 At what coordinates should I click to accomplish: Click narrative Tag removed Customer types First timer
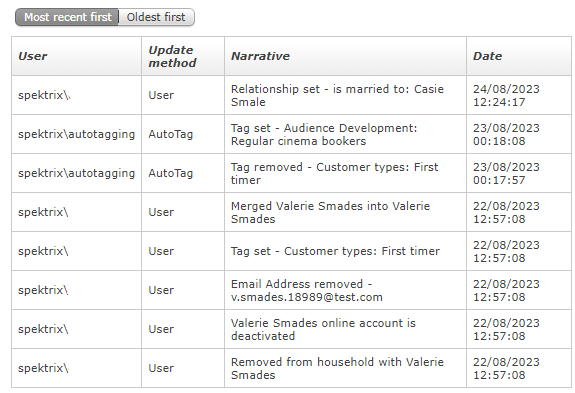click(x=334, y=173)
